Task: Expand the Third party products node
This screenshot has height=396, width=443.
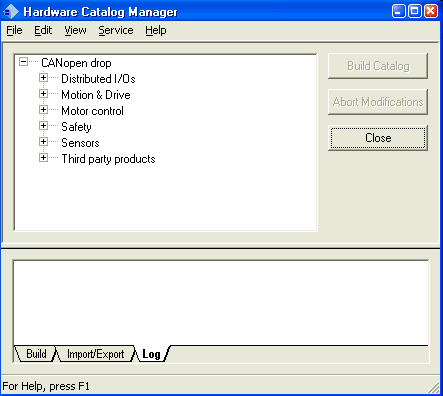Action: 43,158
